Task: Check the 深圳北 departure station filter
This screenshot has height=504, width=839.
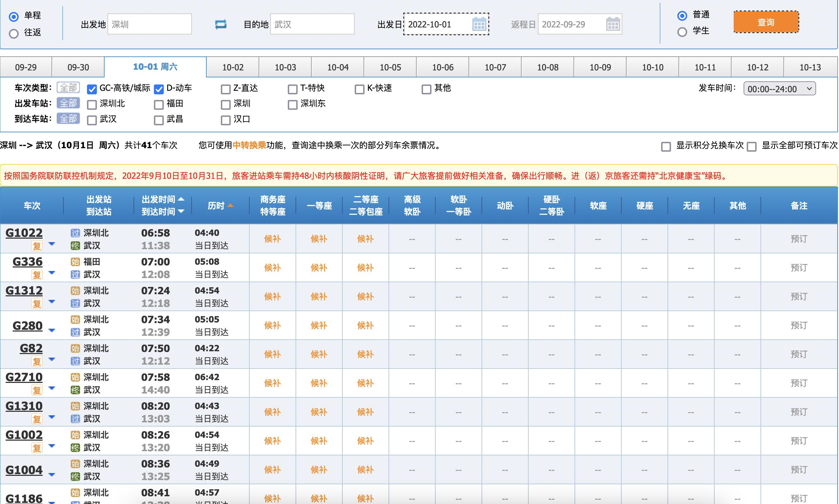Action: 92,104
